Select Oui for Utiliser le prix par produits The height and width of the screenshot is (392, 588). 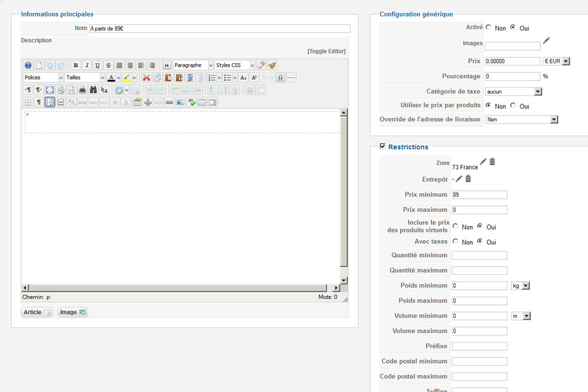tap(513, 105)
